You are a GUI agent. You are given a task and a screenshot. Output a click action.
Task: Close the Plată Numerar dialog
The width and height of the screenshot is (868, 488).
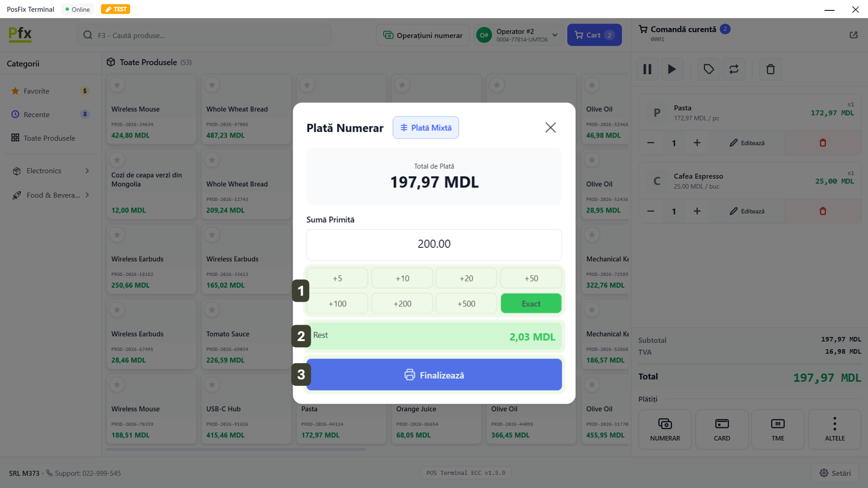tap(550, 128)
